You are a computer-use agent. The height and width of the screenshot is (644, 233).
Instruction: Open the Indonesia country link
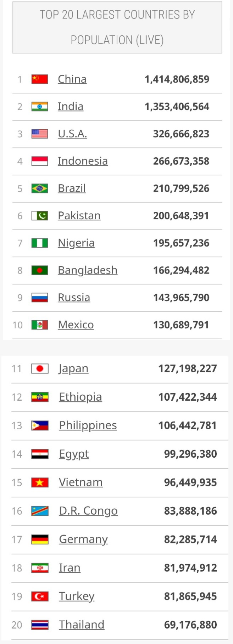83,161
